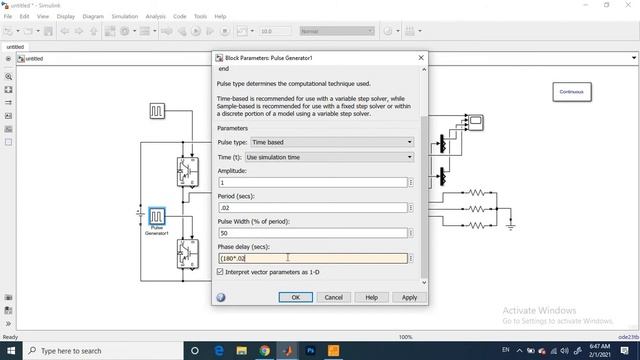Click the Area box palette icon

(x=9, y=142)
